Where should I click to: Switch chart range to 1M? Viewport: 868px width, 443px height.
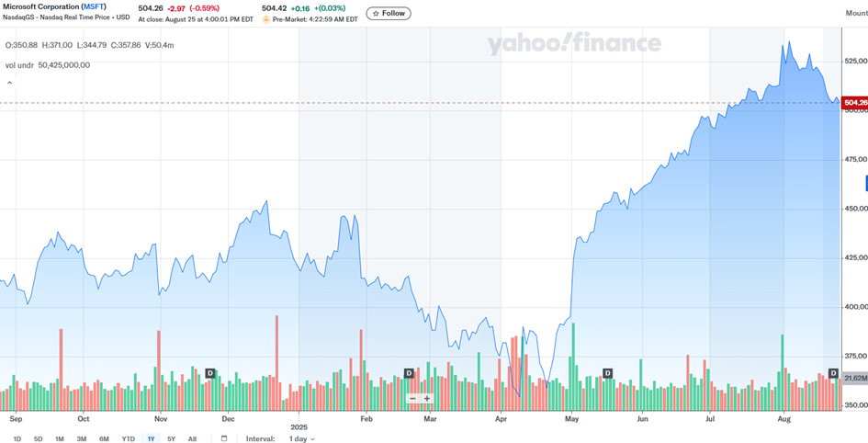[60, 438]
